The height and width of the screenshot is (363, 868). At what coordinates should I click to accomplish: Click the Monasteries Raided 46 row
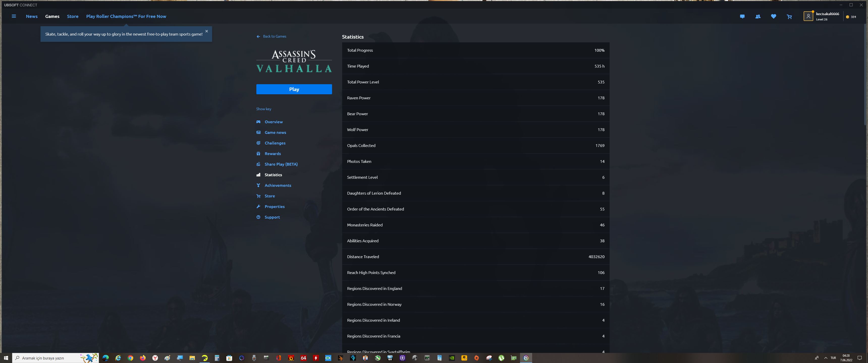tap(475, 225)
